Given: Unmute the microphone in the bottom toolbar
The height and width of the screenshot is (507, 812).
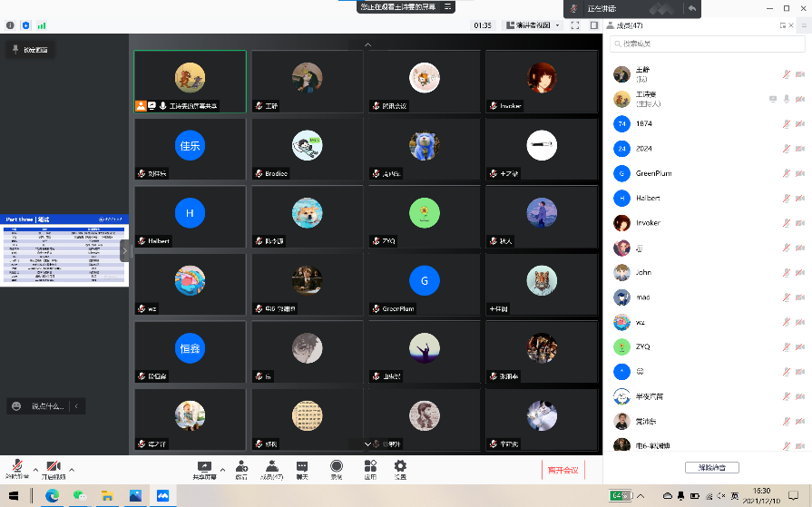Looking at the screenshot, I should (x=15, y=467).
